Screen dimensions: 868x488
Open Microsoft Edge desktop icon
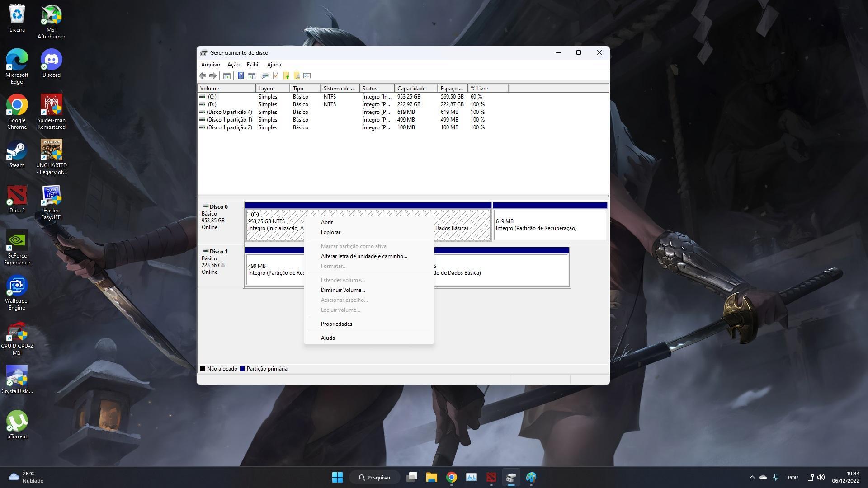coord(17,67)
